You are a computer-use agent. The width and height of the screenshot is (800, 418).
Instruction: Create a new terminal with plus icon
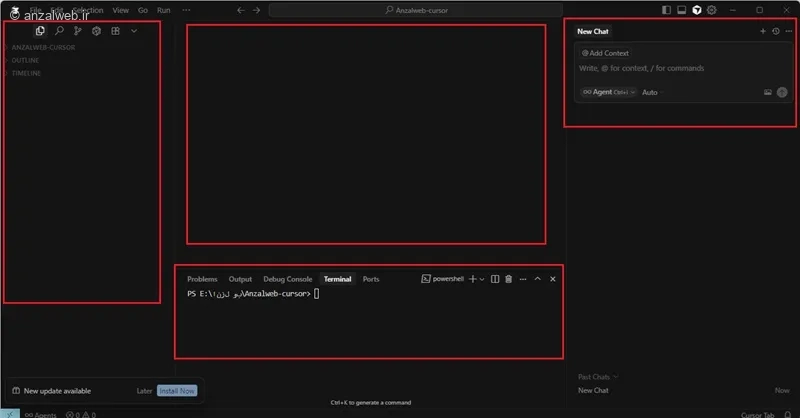point(472,279)
